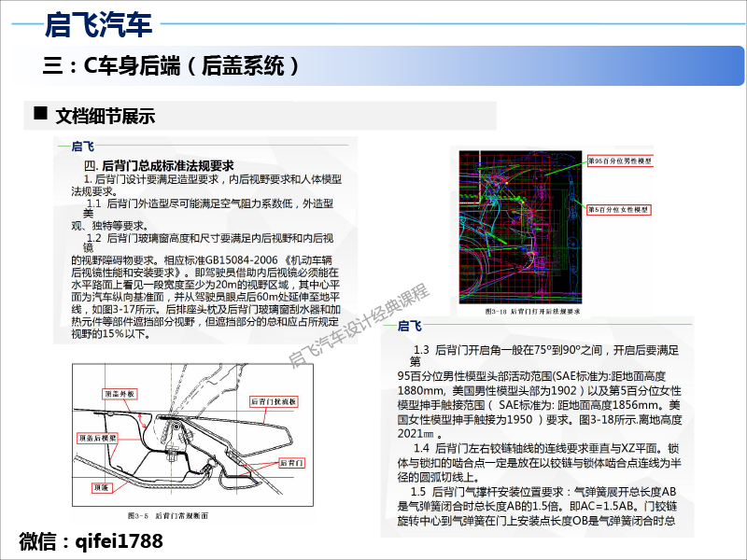The width and height of the screenshot is (747, 560).
Task: Click the line starting "是气弹簧闭合时总长度AB的1.5倍"
Action: (x=538, y=506)
